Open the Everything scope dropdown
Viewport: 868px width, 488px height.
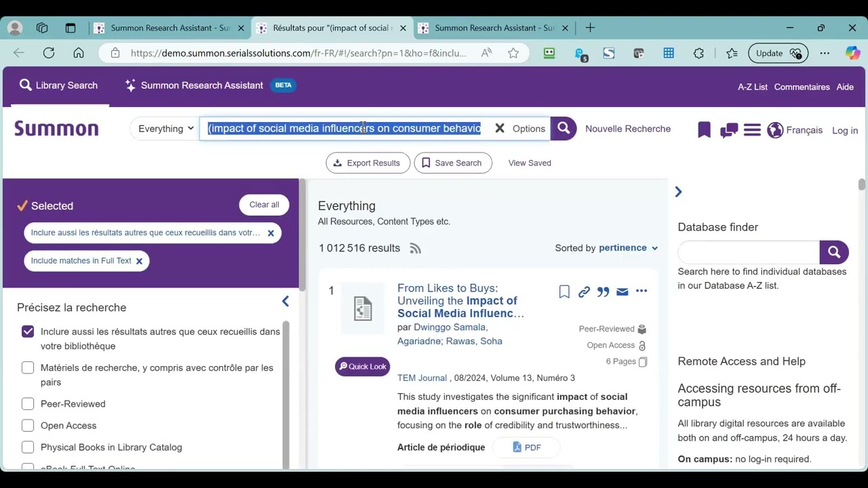165,128
